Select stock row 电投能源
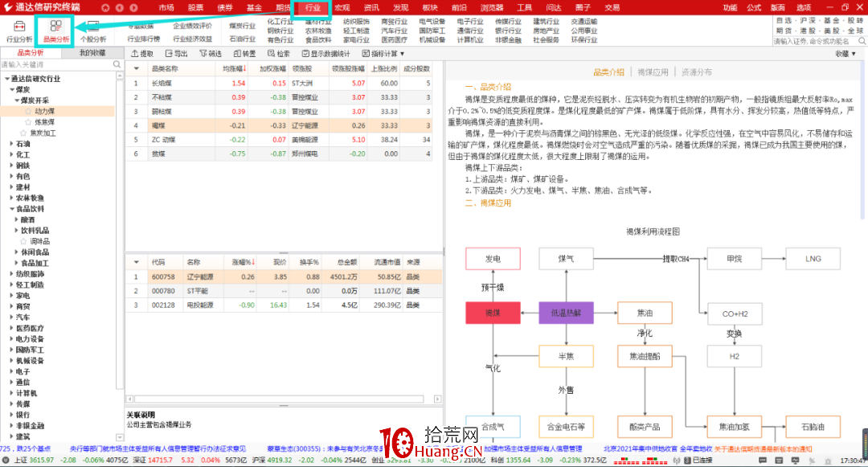Screen dimensions: 868x467 (x=284, y=305)
